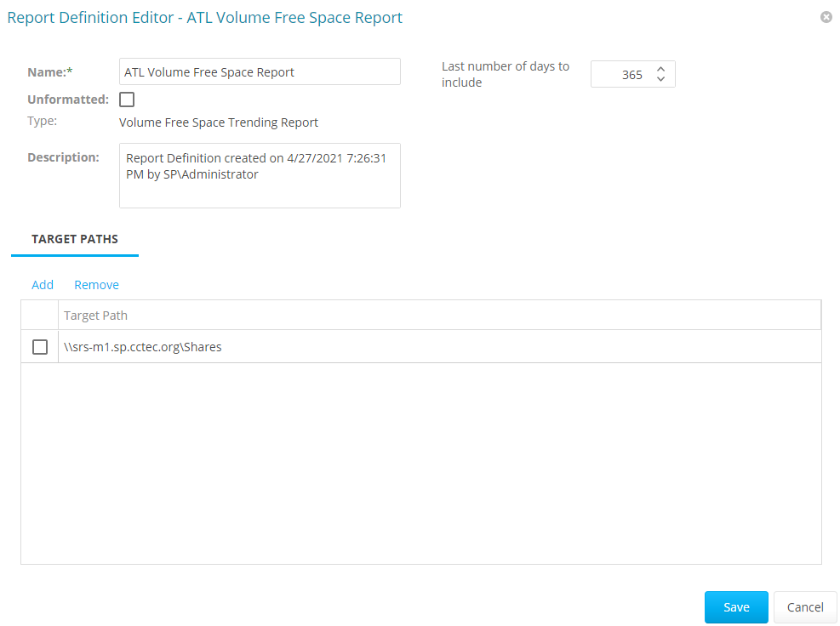The image size is (840, 626).
Task: Cancel editing the report definition
Action: [x=803, y=606]
